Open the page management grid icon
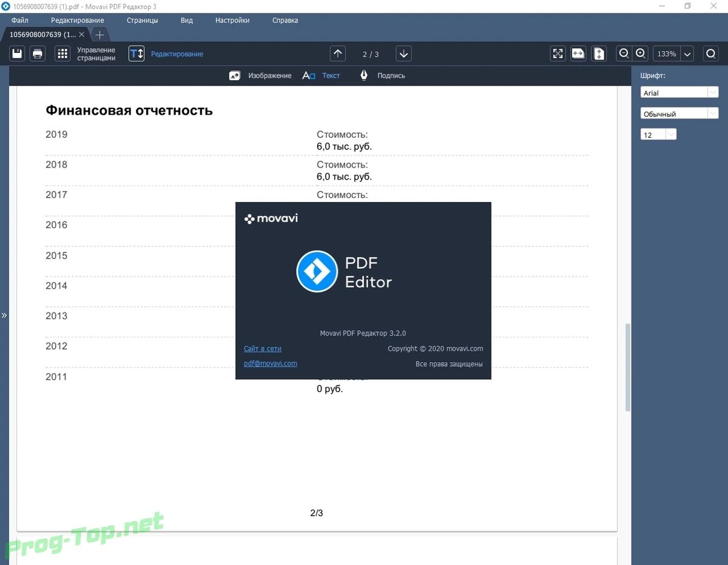The height and width of the screenshot is (565, 728). click(62, 53)
